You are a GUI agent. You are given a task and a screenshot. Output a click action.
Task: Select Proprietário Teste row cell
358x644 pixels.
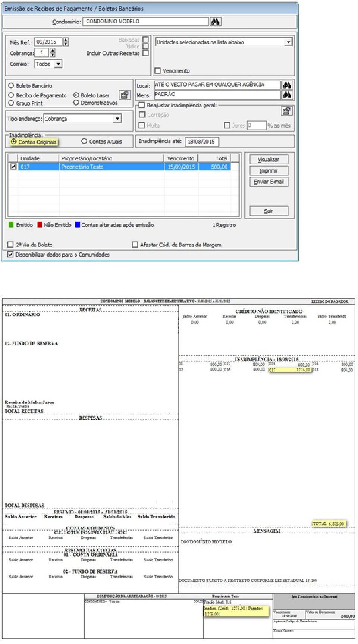pos(112,167)
